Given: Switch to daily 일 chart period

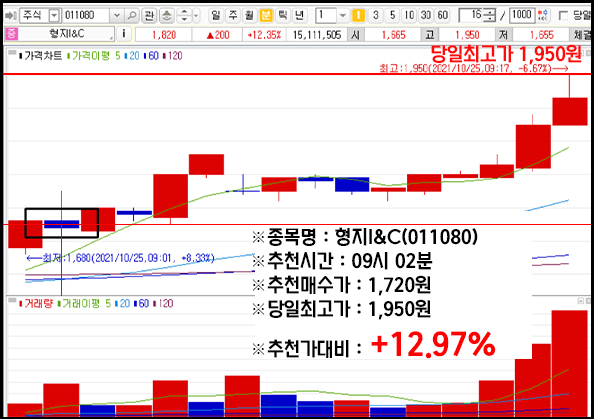Looking at the screenshot, I should 216,16.
